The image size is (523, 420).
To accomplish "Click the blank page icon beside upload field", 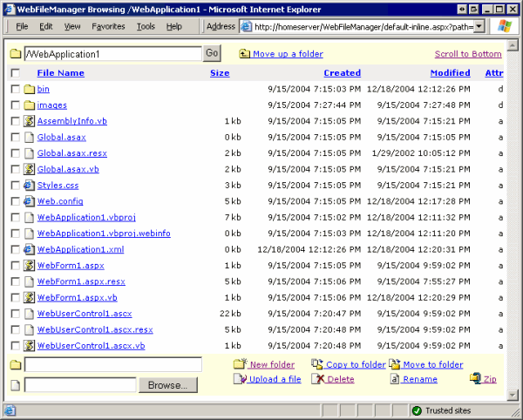I will click(16, 385).
